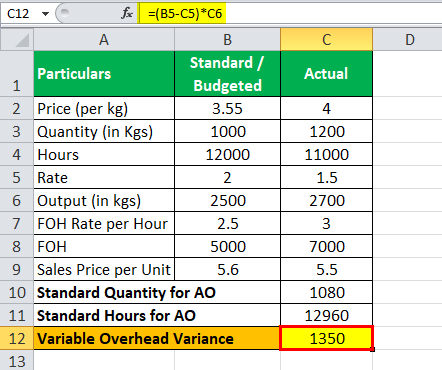Screen dimensions: 442x370
Task: Select the Hours label cell
Action: 104,154
